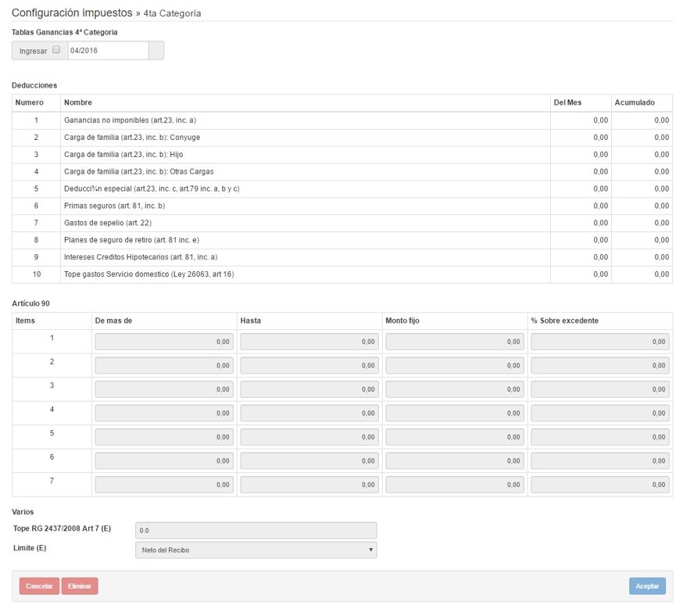Screen dimensions: 683x616
Task: Select item 1 'Hasta' field
Action: (309, 342)
